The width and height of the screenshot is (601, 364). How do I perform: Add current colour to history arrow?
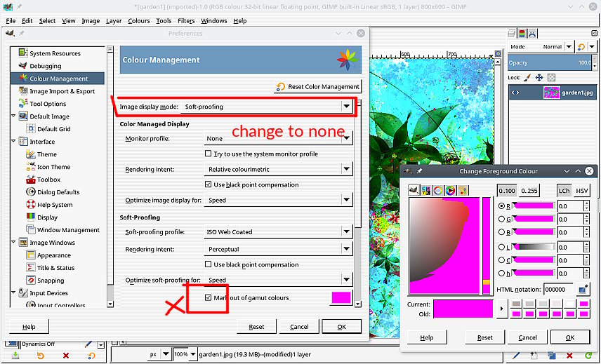click(x=502, y=309)
